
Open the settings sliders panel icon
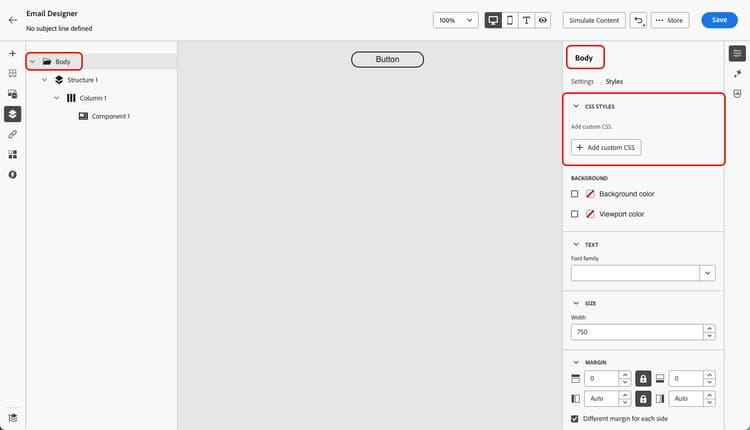click(737, 54)
